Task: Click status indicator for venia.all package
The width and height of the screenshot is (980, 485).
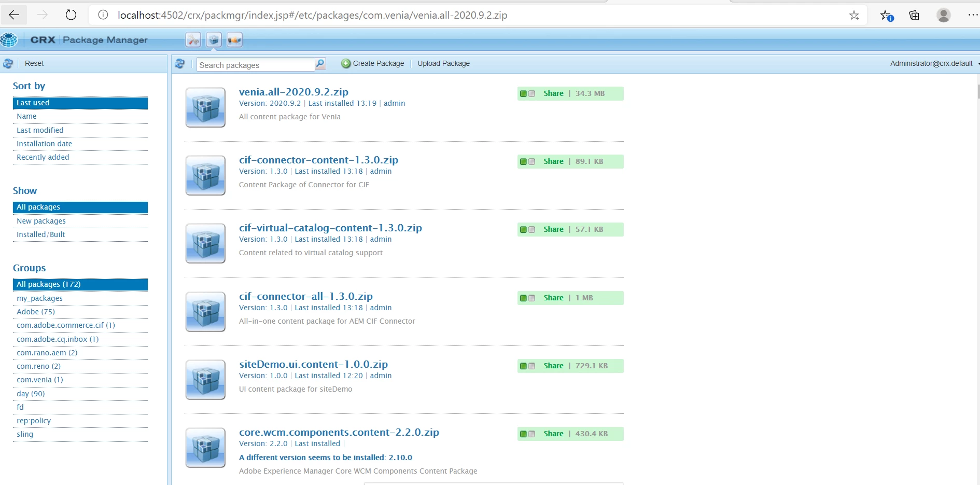Action: [527, 94]
